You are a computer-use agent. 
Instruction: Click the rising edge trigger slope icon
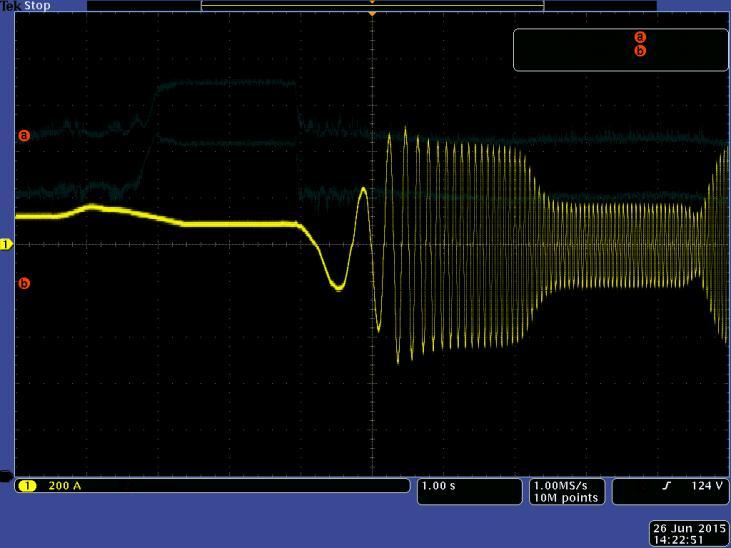[x=667, y=486]
